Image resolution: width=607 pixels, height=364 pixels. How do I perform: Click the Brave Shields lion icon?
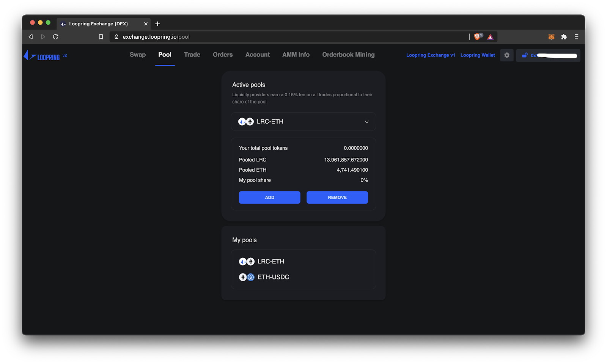coord(477,37)
